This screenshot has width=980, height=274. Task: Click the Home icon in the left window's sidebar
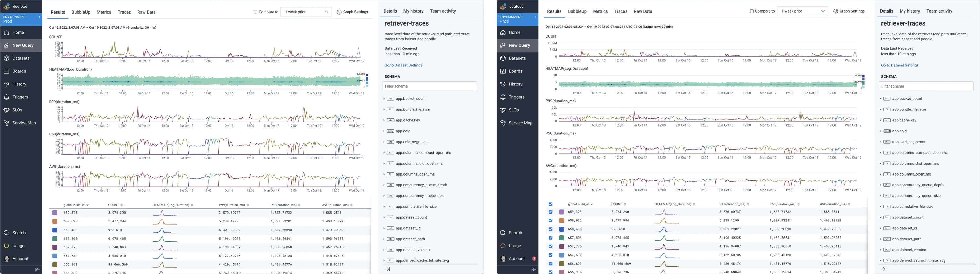6,32
